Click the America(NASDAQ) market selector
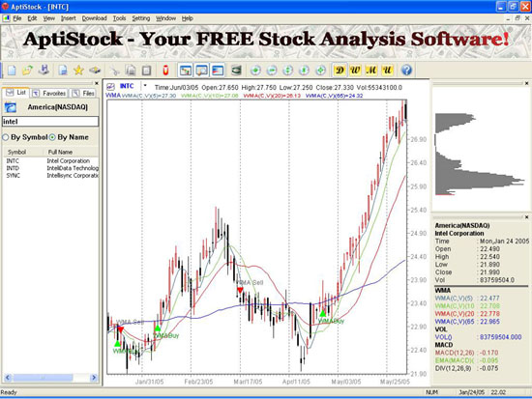This screenshot has height=399, width=532. (51, 107)
